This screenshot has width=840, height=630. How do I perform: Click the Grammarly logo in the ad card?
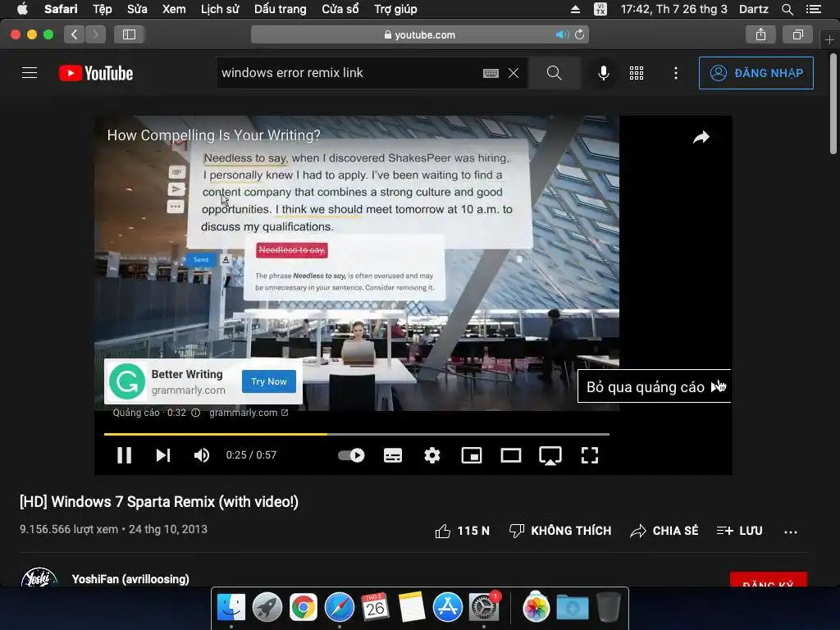click(127, 381)
